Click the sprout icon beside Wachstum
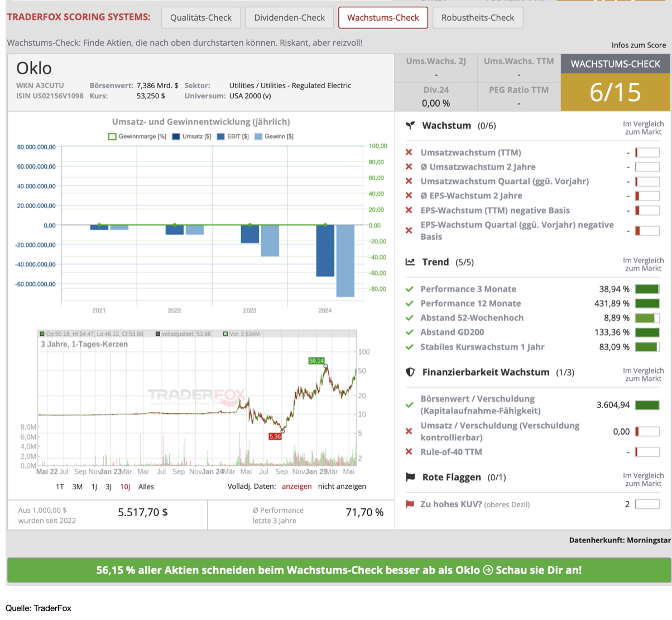This screenshot has width=672, height=620. [410, 126]
